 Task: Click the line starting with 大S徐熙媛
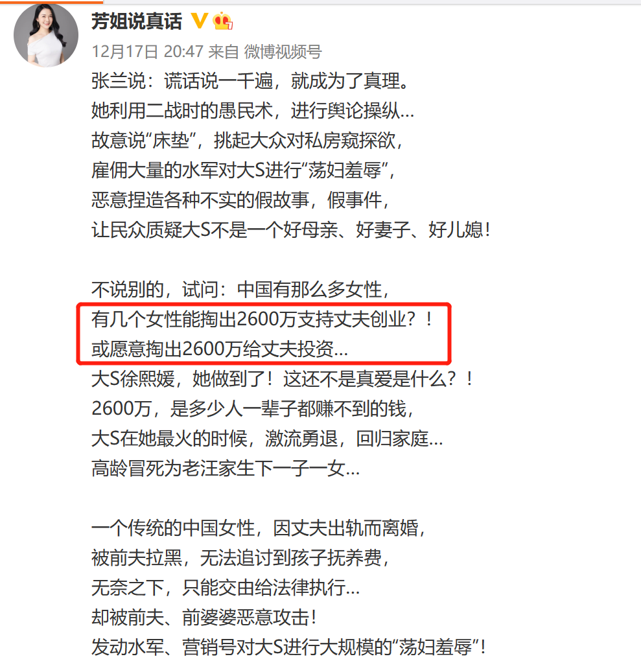click(x=282, y=379)
